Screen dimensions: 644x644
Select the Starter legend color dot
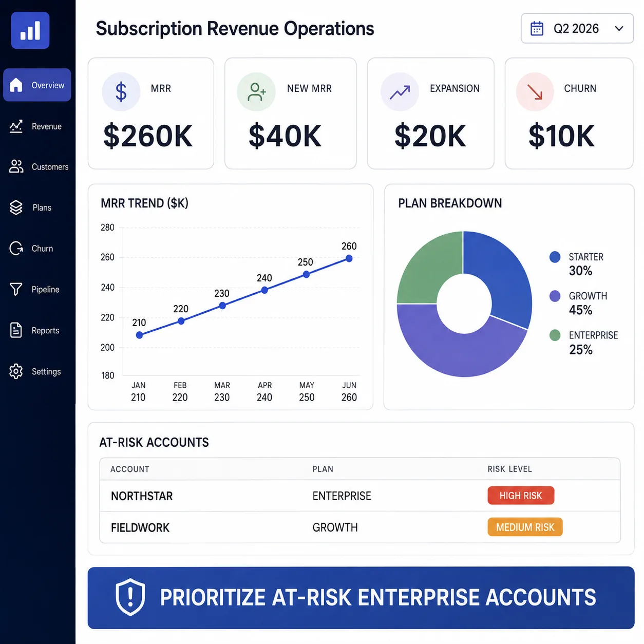click(x=555, y=257)
